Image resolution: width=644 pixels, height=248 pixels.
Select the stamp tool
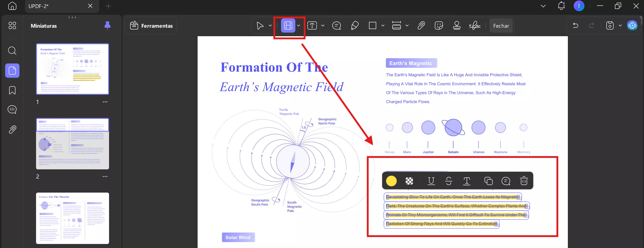457,25
